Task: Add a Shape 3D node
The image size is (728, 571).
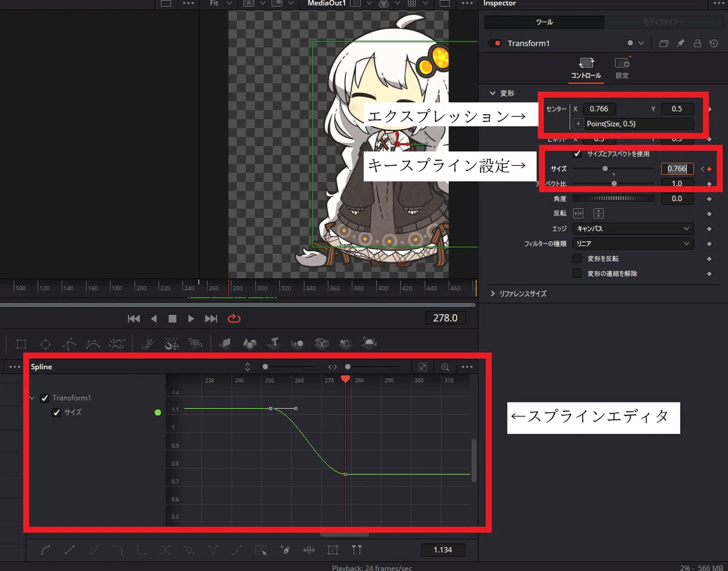Action: [249, 344]
